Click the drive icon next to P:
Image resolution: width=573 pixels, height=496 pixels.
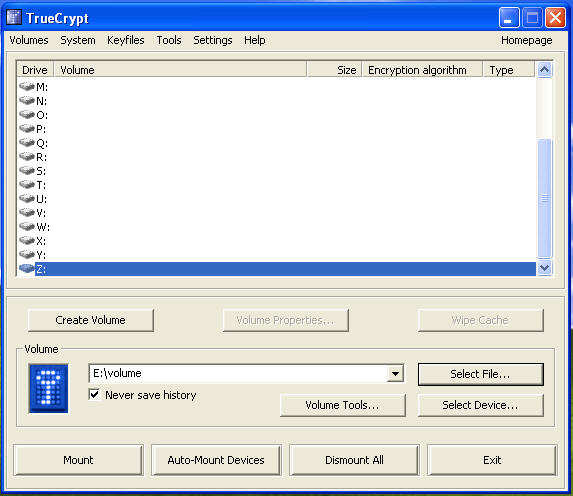(26, 129)
